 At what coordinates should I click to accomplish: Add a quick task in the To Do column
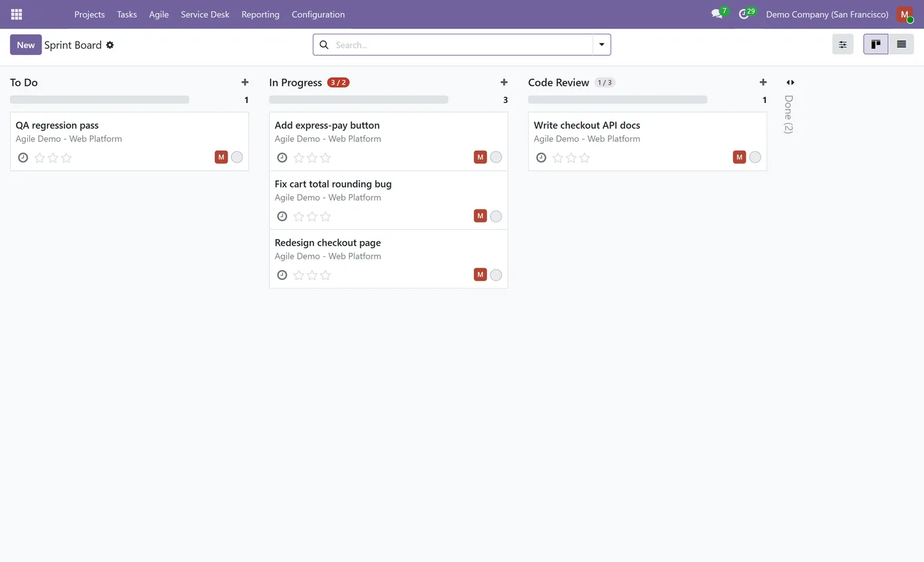[x=245, y=83]
